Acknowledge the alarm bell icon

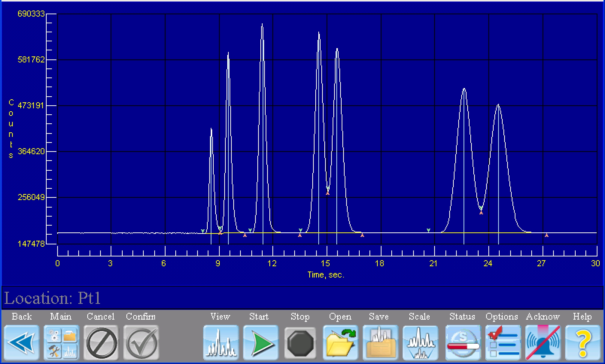(x=543, y=343)
